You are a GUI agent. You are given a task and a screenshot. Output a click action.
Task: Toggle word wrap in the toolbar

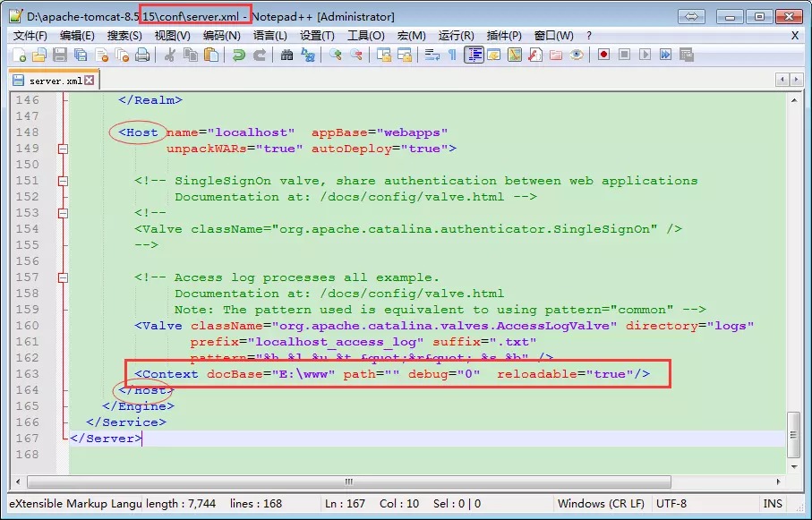tap(432, 55)
